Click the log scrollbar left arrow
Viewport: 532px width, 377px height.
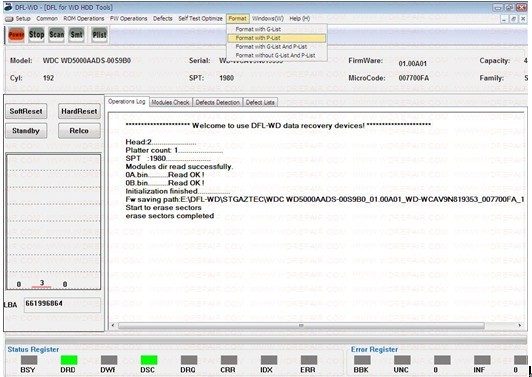tap(113, 325)
